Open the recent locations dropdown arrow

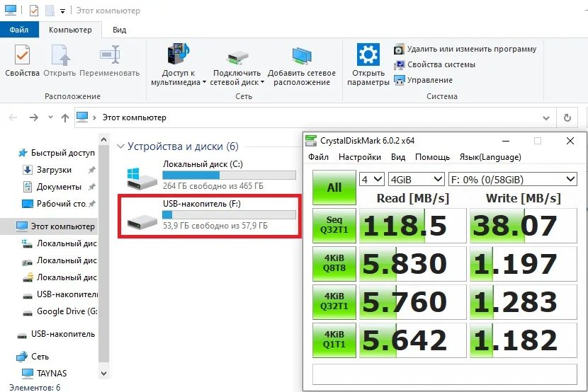(x=50, y=117)
